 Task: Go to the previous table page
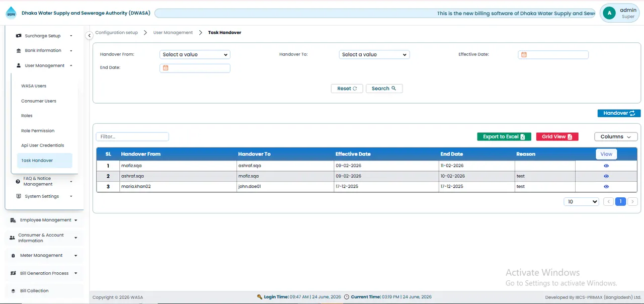coord(608,201)
